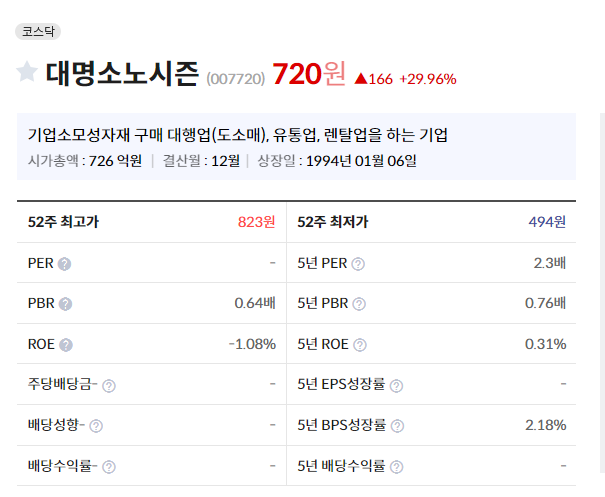Click the 52주 최고가 label
The height and width of the screenshot is (497, 605).
pyautogui.click(x=63, y=222)
